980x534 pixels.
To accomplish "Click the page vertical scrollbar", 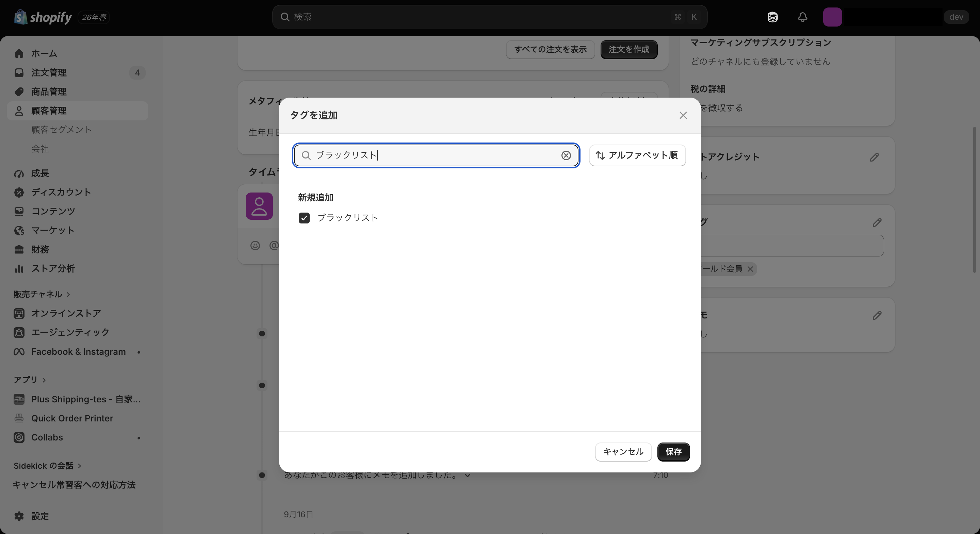I will tap(974, 200).
